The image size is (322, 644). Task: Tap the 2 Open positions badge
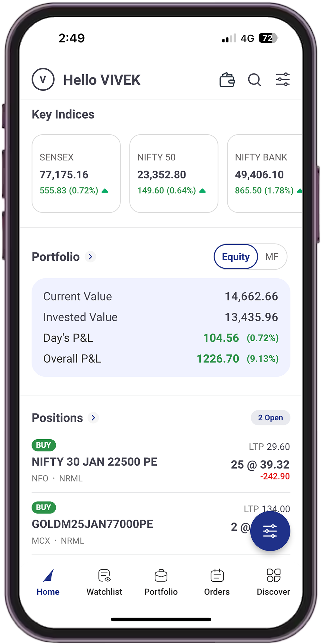pos(271,418)
